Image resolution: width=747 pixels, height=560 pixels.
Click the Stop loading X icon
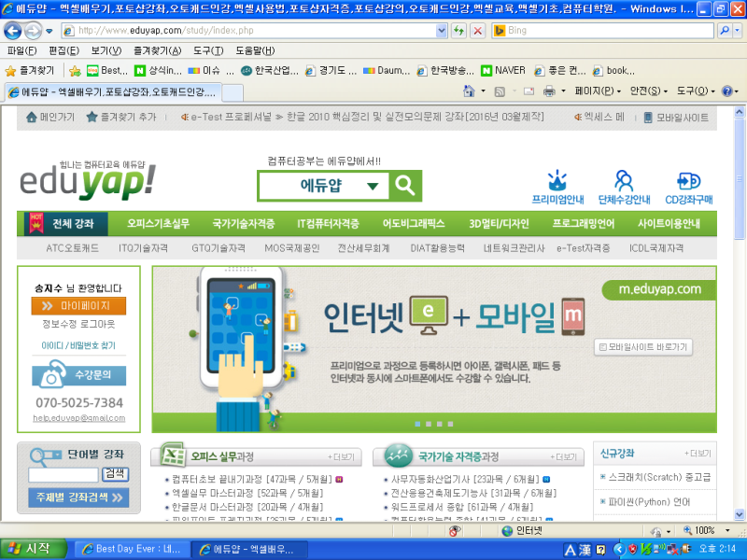point(477,31)
